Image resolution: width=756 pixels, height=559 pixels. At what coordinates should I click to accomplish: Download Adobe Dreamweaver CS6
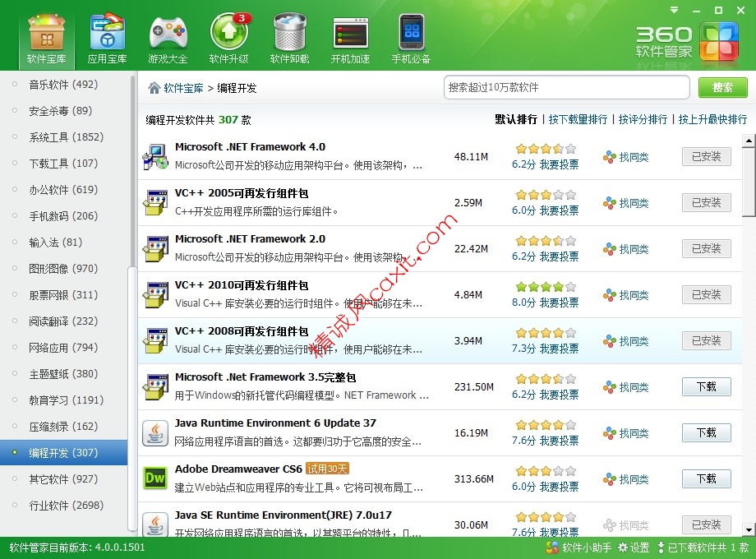707,479
